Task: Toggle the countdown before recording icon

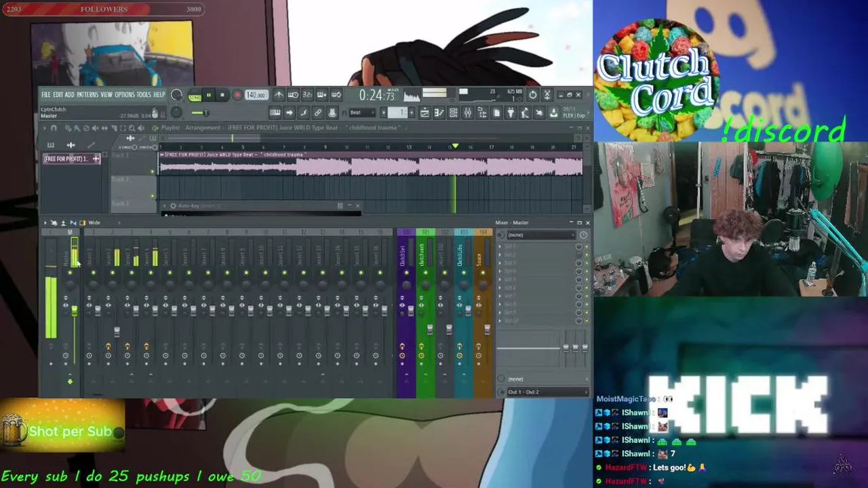Action: pos(307,95)
